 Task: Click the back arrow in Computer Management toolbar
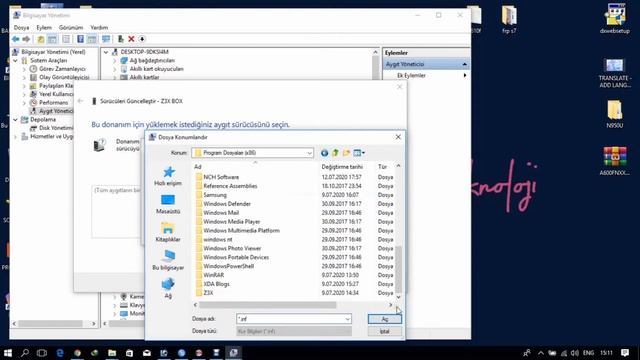16,39
